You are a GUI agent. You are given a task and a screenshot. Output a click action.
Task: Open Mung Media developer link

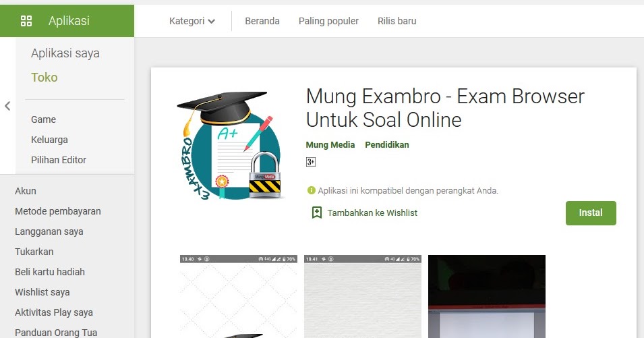[x=330, y=144]
